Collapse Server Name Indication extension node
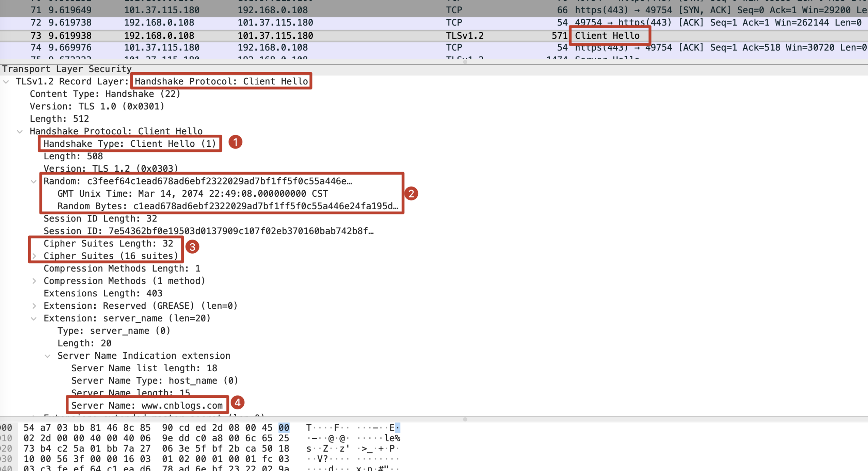Image resolution: width=868 pixels, height=471 pixels. pyautogui.click(x=47, y=356)
